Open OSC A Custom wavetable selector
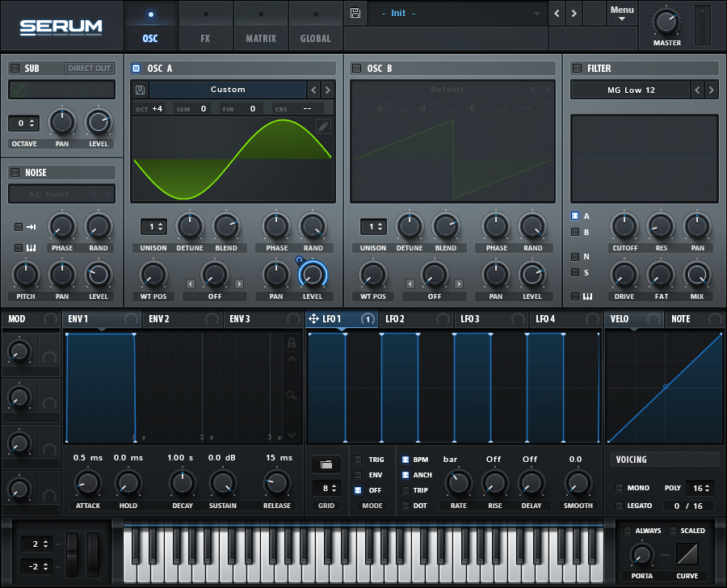Image resolution: width=727 pixels, height=588 pixels. point(228,90)
